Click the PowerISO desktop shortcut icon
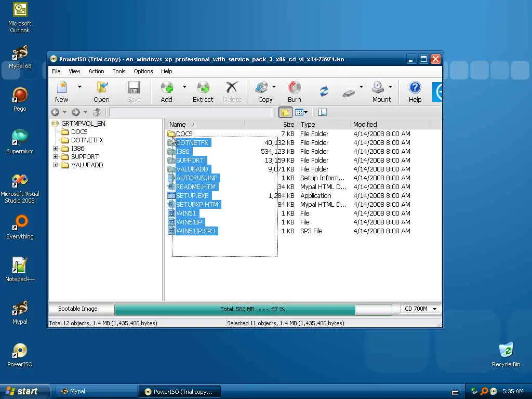The image size is (532, 399). pyautogui.click(x=20, y=355)
